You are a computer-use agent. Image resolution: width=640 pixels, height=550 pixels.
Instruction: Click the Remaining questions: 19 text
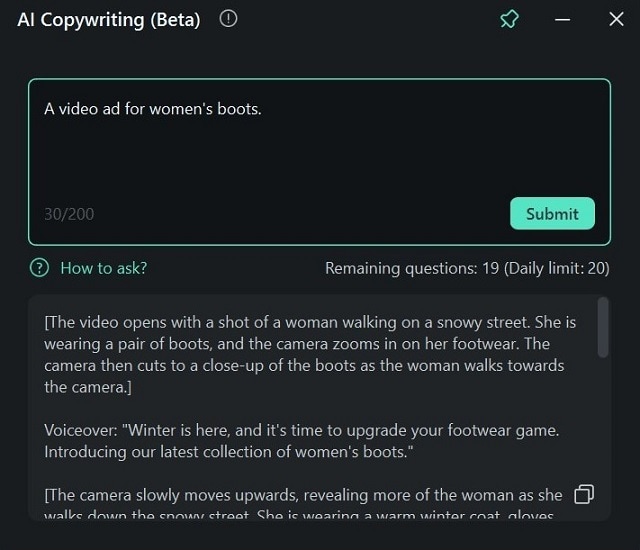tap(411, 268)
